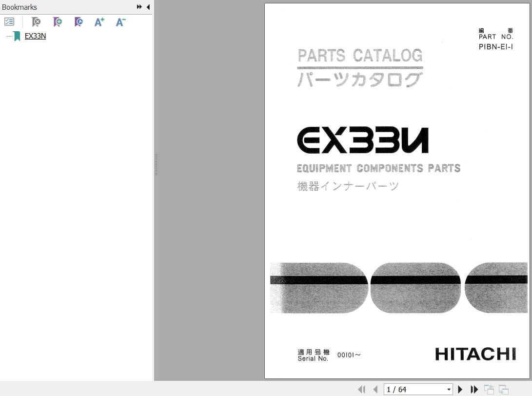Go to the last page

click(474, 389)
